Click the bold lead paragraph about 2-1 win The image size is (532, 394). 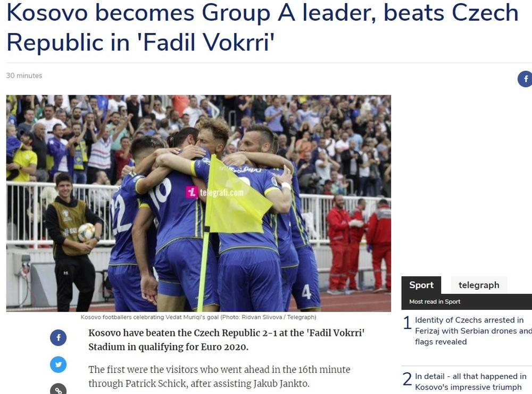point(226,340)
